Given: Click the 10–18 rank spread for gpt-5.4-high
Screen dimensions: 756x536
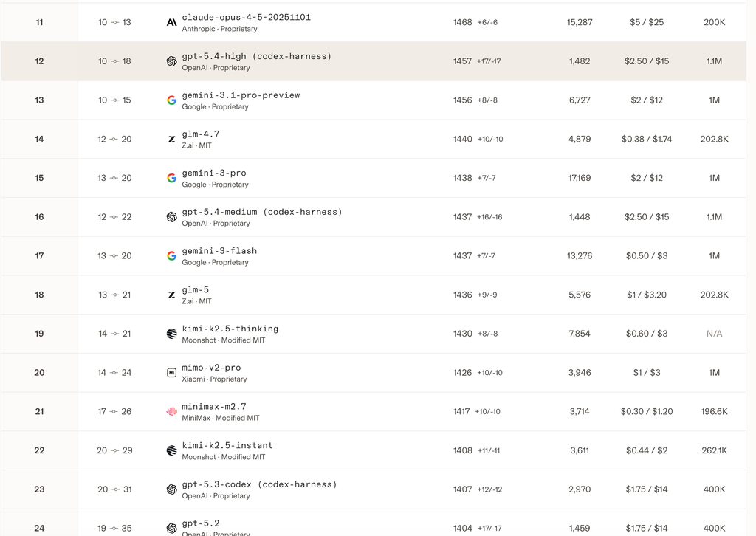Looking at the screenshot, I should (x=114, y=61).
